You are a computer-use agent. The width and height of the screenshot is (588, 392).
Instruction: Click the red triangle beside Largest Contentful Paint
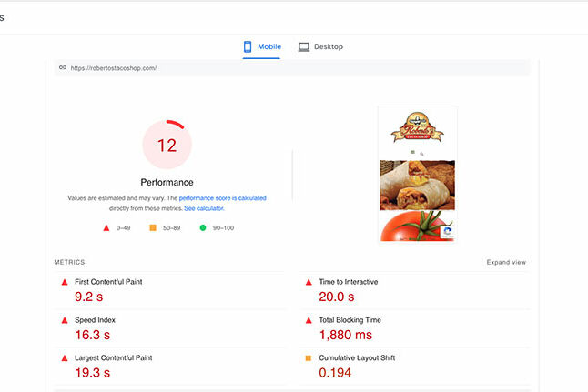[x=65, y=358]
